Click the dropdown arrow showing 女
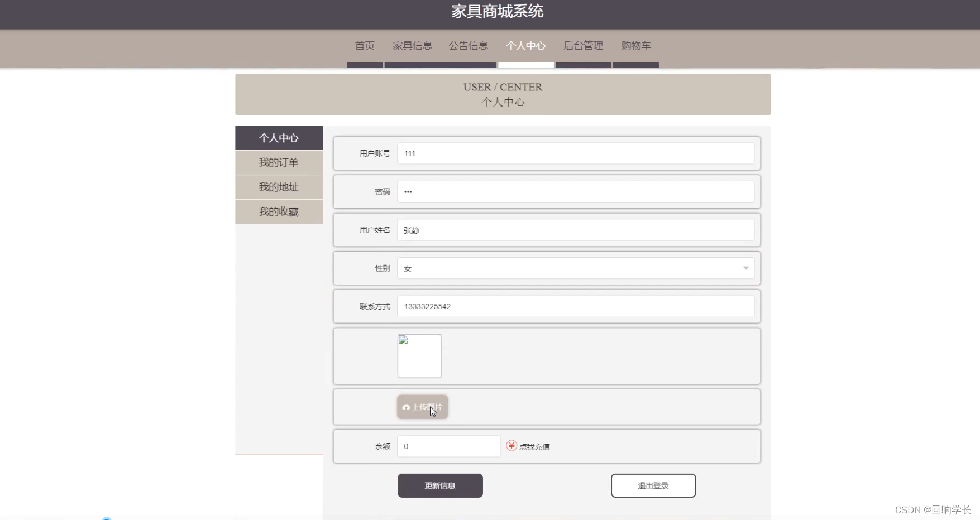This screenshot has height=520, width=980. (745, 268)
